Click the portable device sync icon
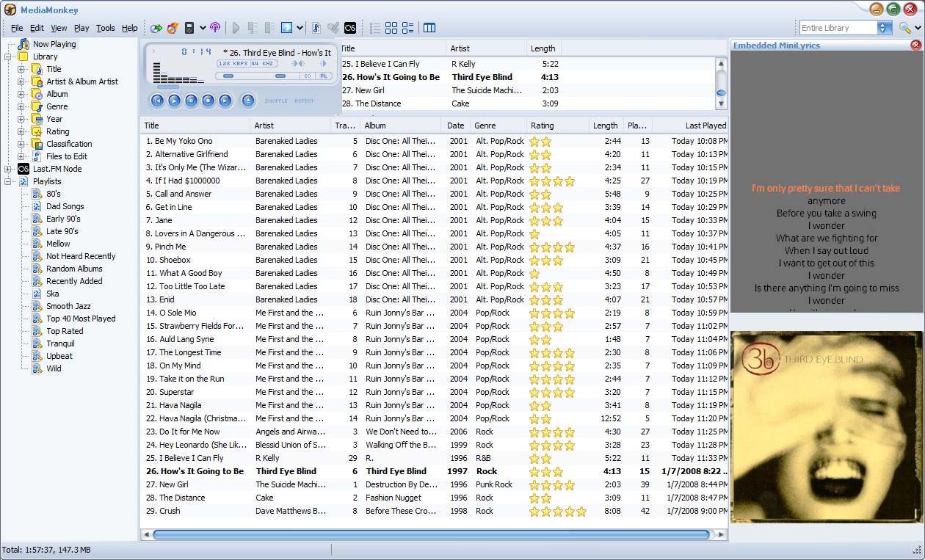Viewport: 925px width, 560px height. [x=189, y=28]
